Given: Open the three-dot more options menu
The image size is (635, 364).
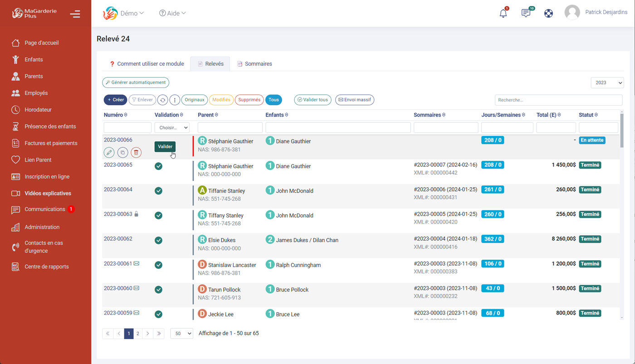Looking at the screenshot, I should click(175, 100).
